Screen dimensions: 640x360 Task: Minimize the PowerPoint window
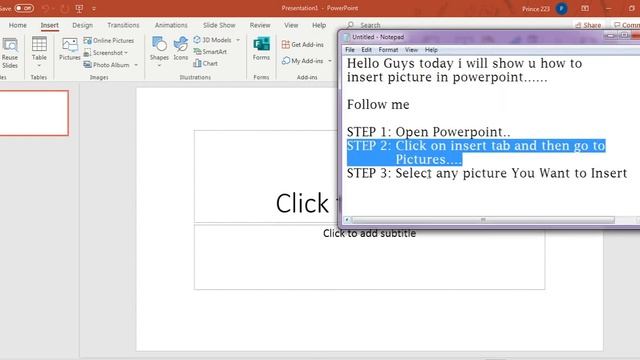(609, 9)
